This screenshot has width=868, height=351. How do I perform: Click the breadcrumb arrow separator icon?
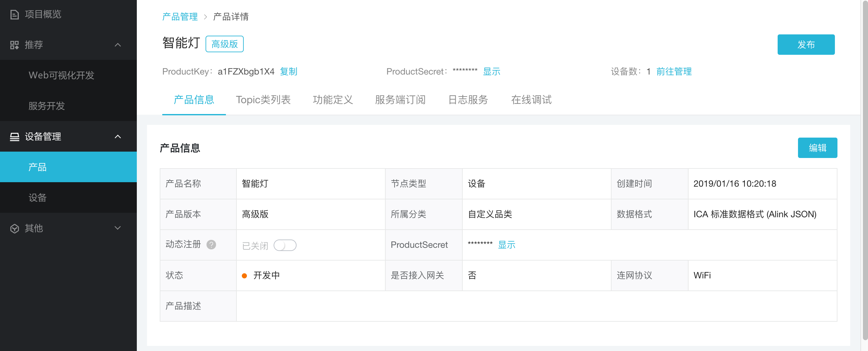click(x=205, y=17)
